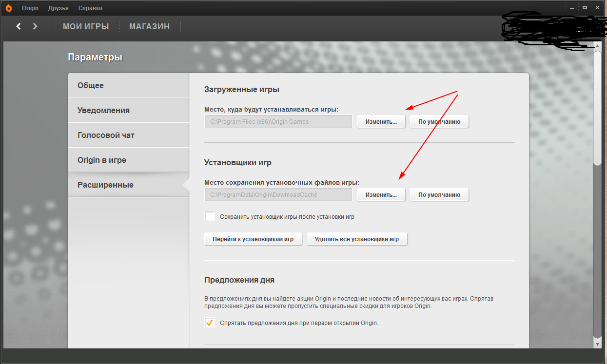The height and width of the screenshot is (364, 607).
Task: Select the Уведомления settings section
Action: click(128, 110)
